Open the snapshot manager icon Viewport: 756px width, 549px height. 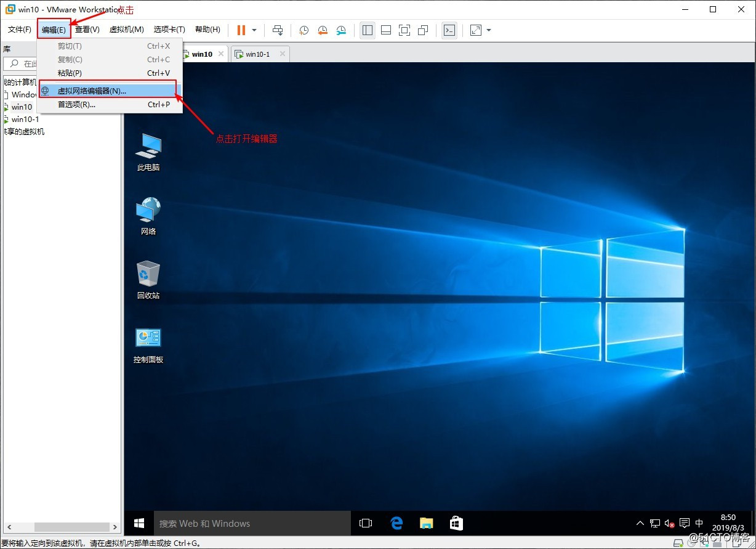pos(341,30)
